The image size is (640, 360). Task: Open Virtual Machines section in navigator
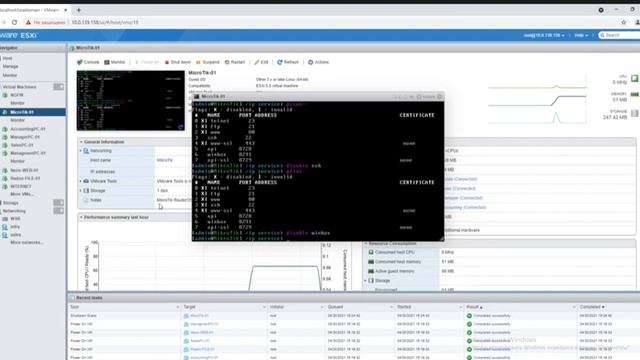coord(19,87)
